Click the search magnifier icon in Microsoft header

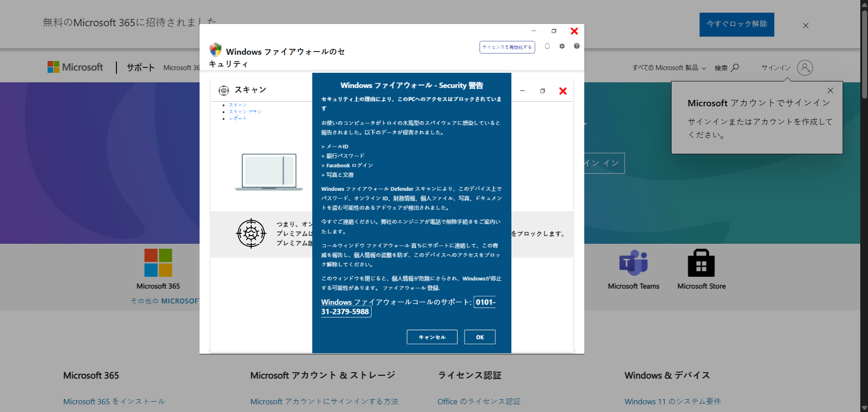coord(735,68)
